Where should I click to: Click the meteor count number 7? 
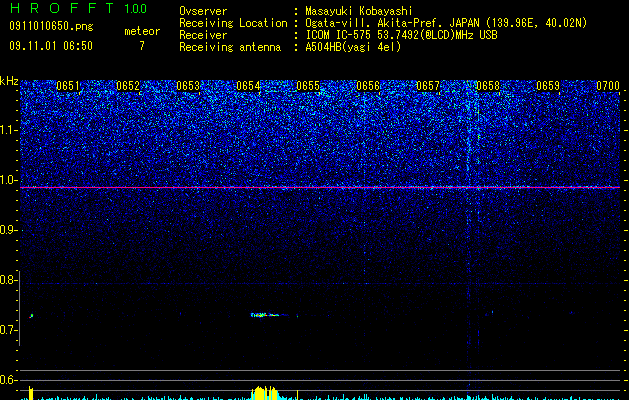point(142,46)
